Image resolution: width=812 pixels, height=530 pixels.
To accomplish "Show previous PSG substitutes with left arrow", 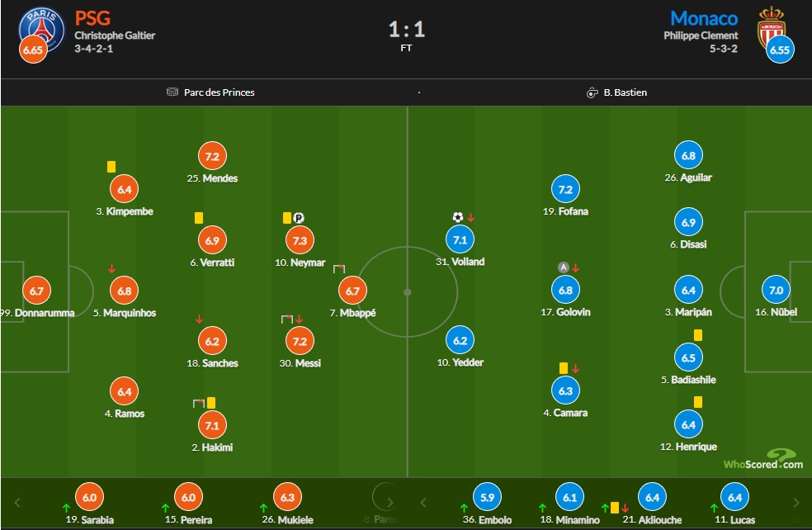I will coord(17,503).
